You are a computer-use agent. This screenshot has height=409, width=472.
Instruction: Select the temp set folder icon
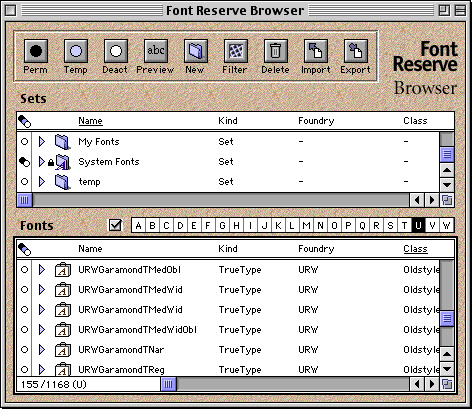pyautogui.click(x=62, y=182)
